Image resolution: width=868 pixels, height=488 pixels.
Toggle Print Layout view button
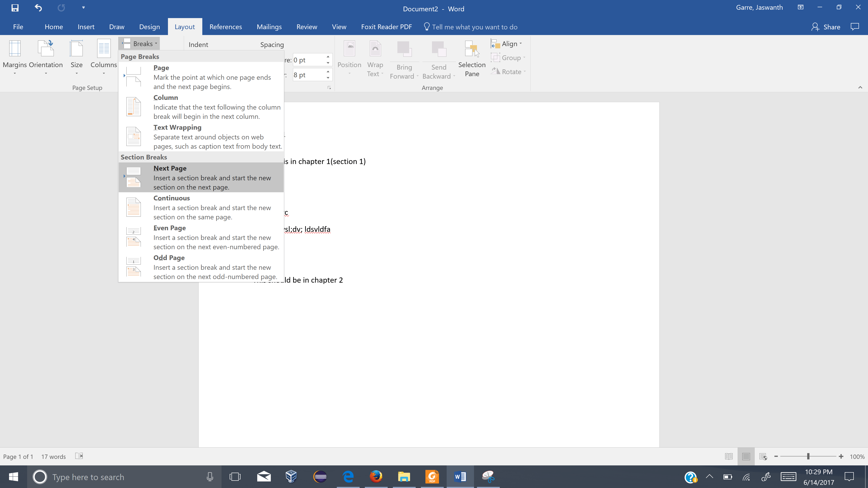[746, 456]
